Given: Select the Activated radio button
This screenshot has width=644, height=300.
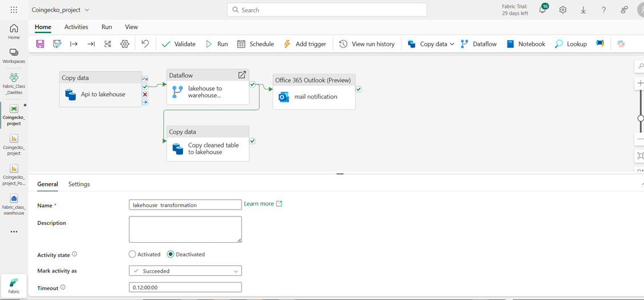Looking at the screenshot, I should pos(132,254).
